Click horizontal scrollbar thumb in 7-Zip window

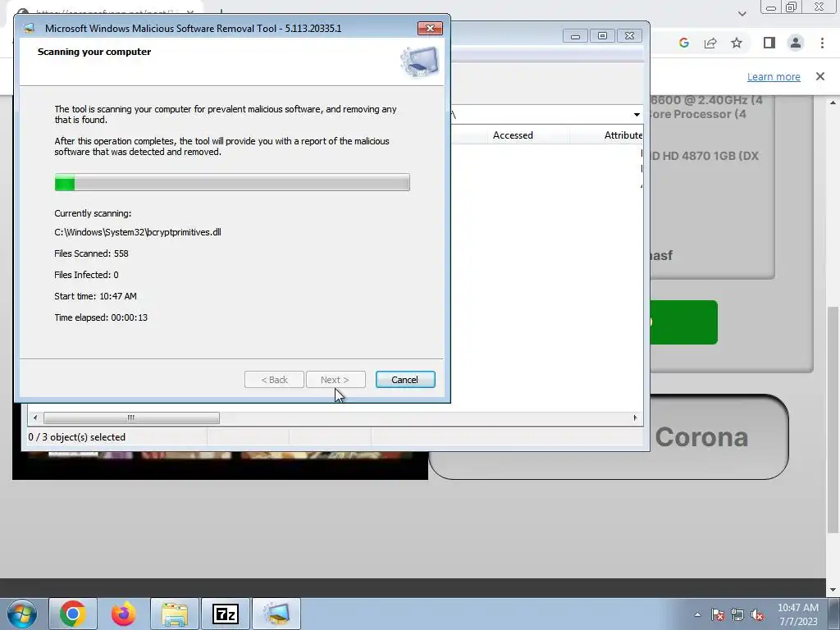pos(131,418)
